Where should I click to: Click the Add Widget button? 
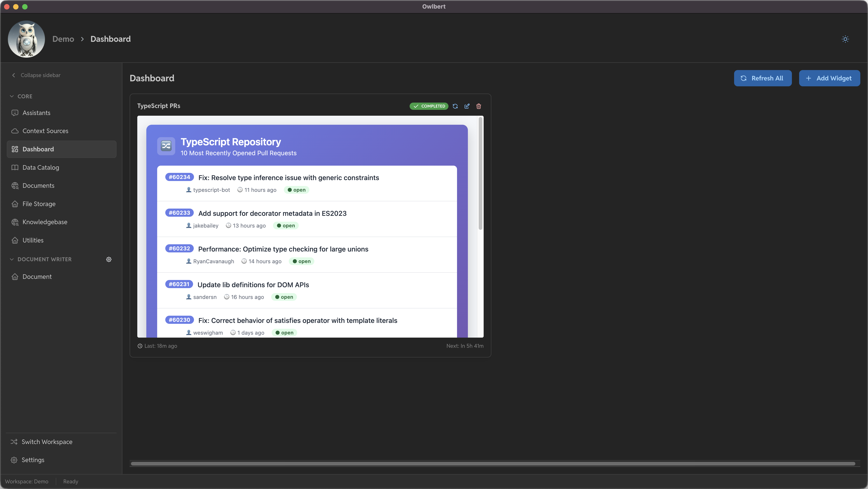[829, 78]
